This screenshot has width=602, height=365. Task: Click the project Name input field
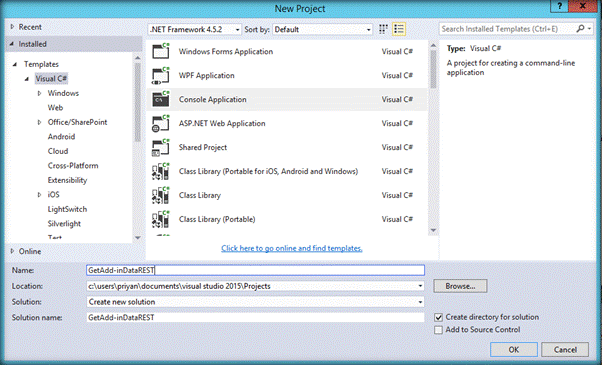click(x=255, y=270)
